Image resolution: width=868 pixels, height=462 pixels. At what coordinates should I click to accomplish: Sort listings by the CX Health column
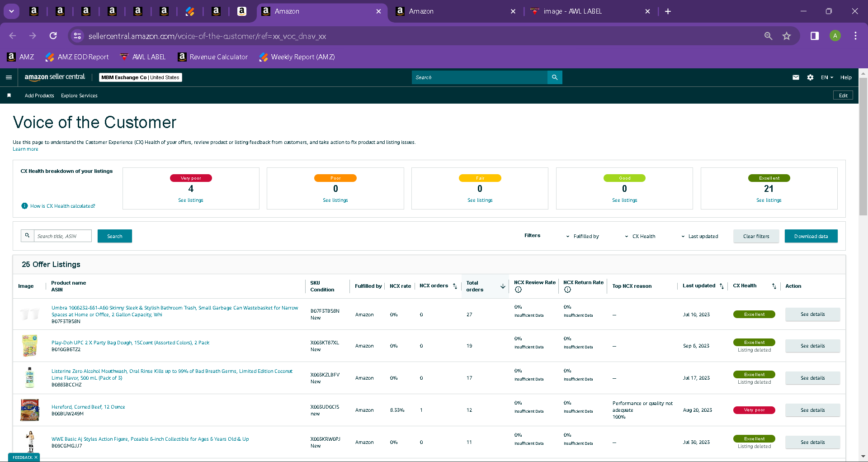point(774,286)
